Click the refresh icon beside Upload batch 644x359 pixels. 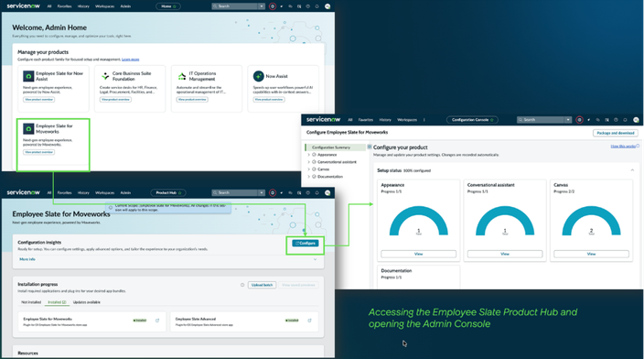242,285
